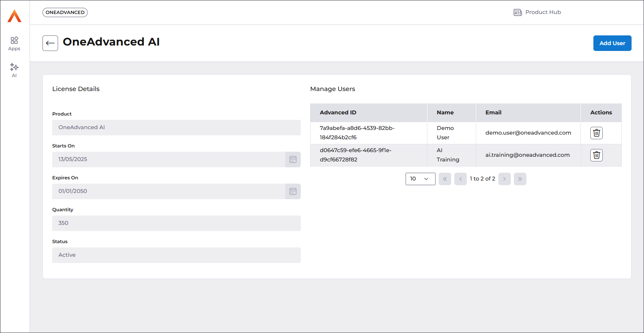Open calendar for Starts On date

293,159
